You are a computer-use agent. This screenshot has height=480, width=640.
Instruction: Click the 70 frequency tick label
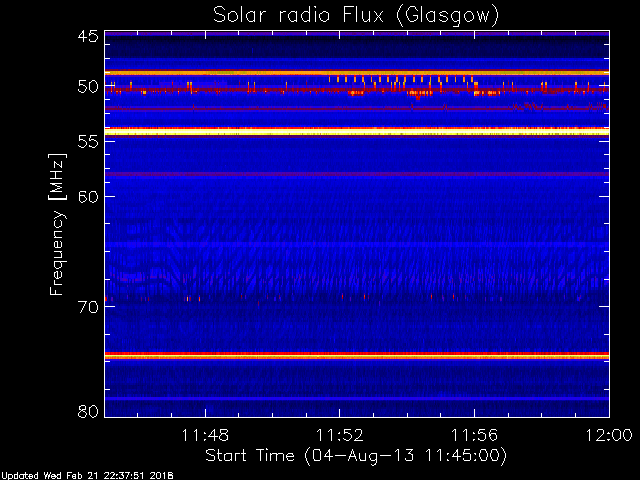pos(88,307)
